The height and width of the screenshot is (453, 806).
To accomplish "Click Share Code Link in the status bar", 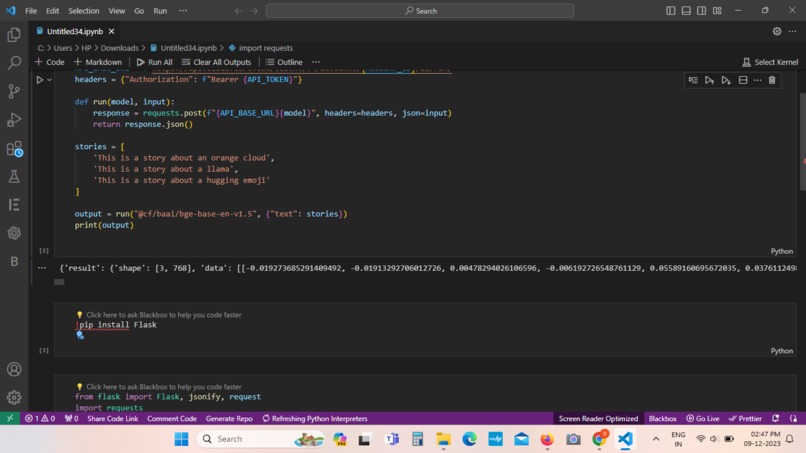I will (x=113, y=419).
